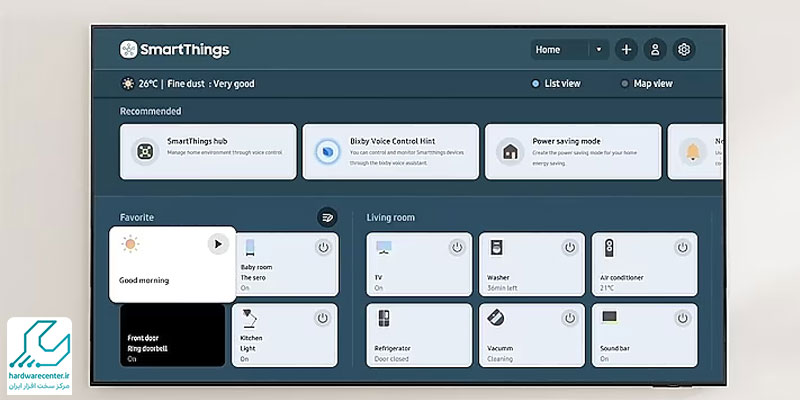Click the SmartThings logo
800x400 pixels.
174,49
